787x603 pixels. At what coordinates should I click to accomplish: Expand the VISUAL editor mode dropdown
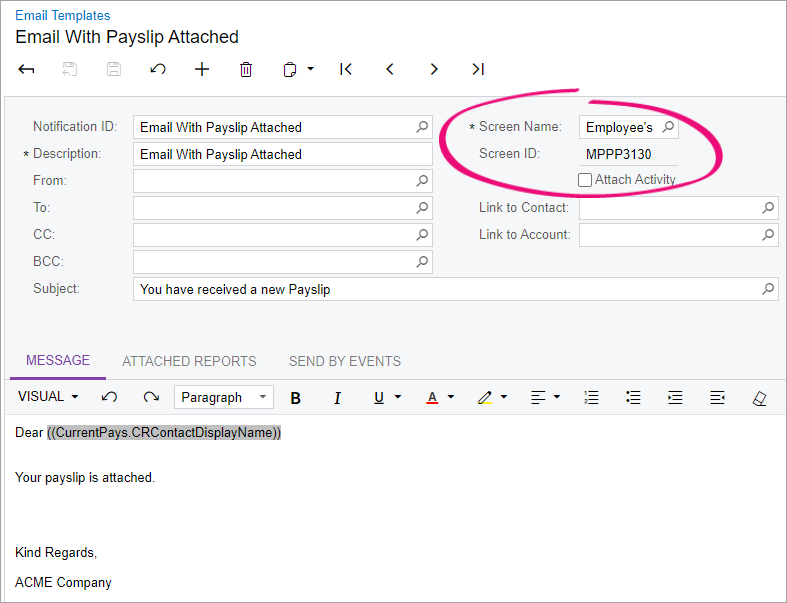tap(48, 397)
